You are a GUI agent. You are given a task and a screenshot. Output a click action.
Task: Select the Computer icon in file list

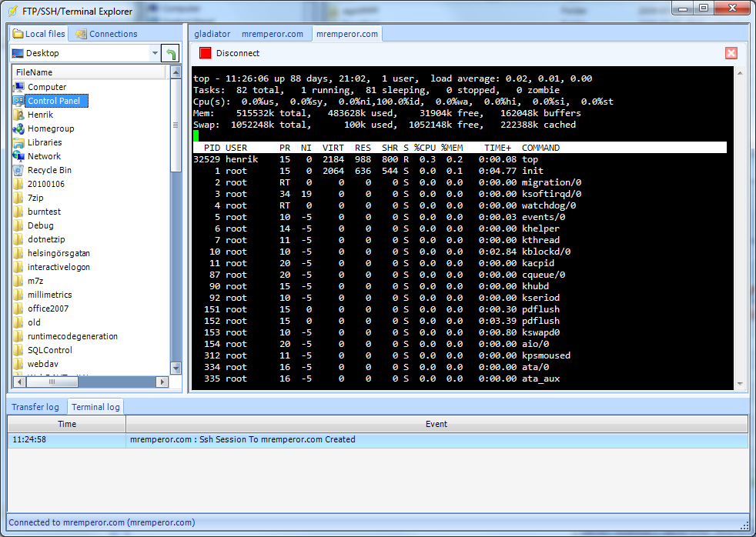(x=19, y=87)
